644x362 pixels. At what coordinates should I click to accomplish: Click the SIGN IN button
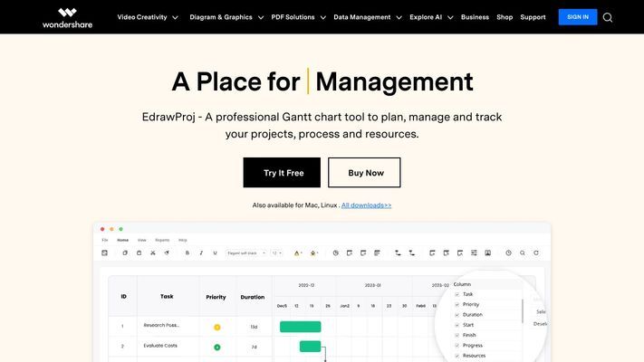pos(578,17)
